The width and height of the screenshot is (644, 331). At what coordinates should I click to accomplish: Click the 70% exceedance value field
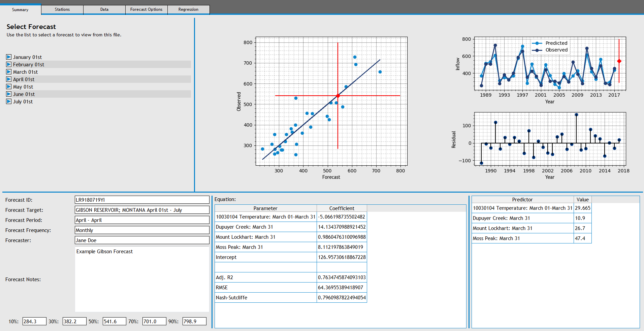tap(154, 321)
